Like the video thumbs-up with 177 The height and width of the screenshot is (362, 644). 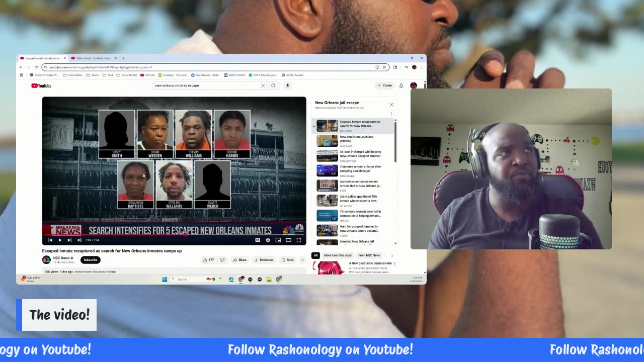pyautogui.click(x=208, y=260)
